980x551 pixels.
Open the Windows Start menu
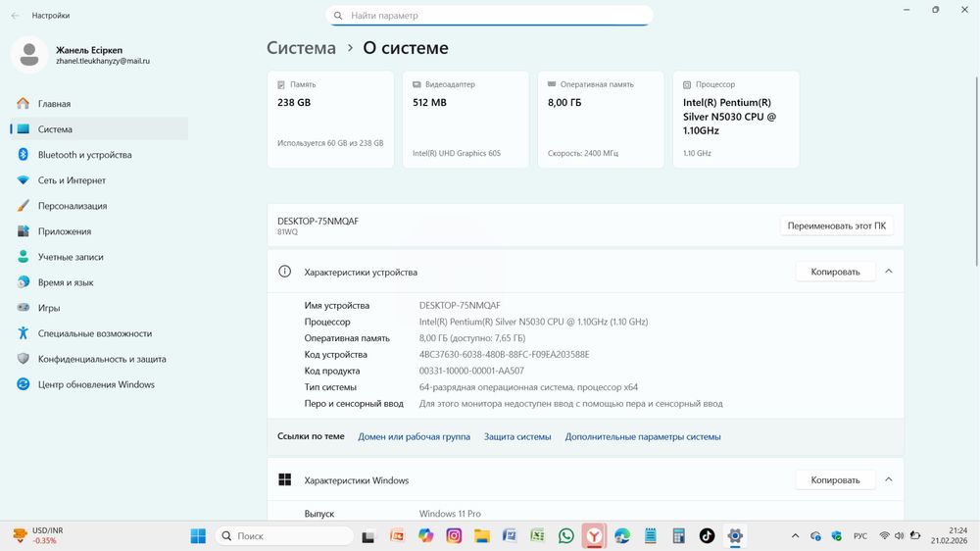[198, 536]
